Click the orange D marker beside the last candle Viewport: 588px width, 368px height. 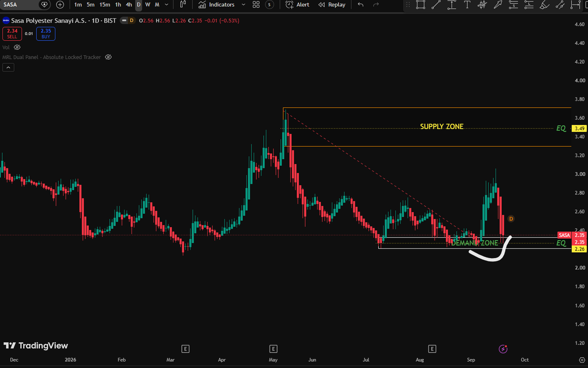click(511, 218)
